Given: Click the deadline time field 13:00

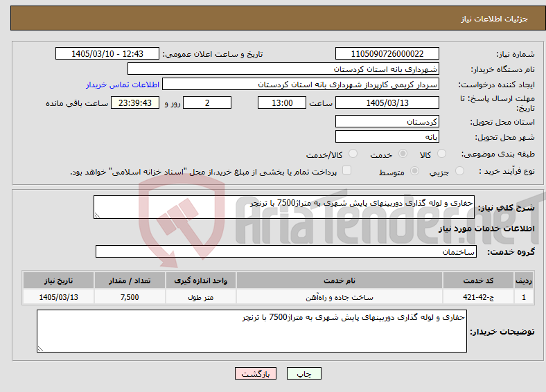Looking at the screenshot, I should tap(282, 103).
